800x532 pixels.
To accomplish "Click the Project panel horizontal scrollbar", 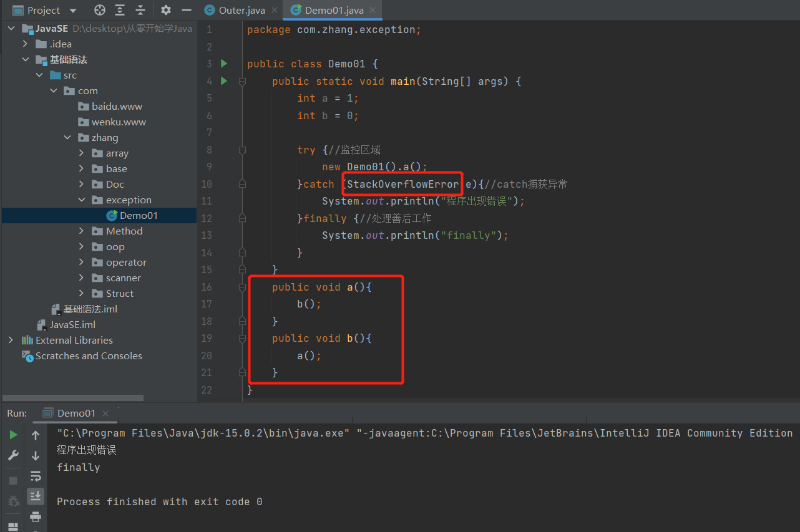I will (73, 397).
